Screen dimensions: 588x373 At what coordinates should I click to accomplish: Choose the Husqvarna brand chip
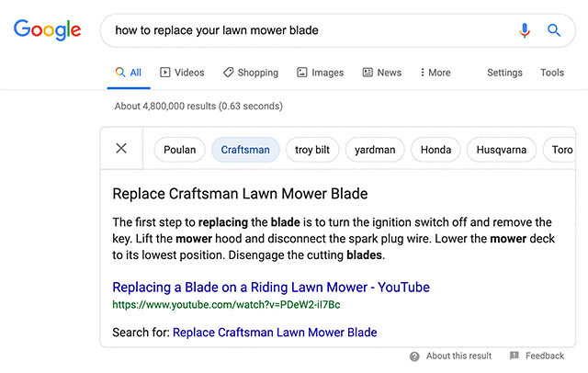(x=502, y=150)
